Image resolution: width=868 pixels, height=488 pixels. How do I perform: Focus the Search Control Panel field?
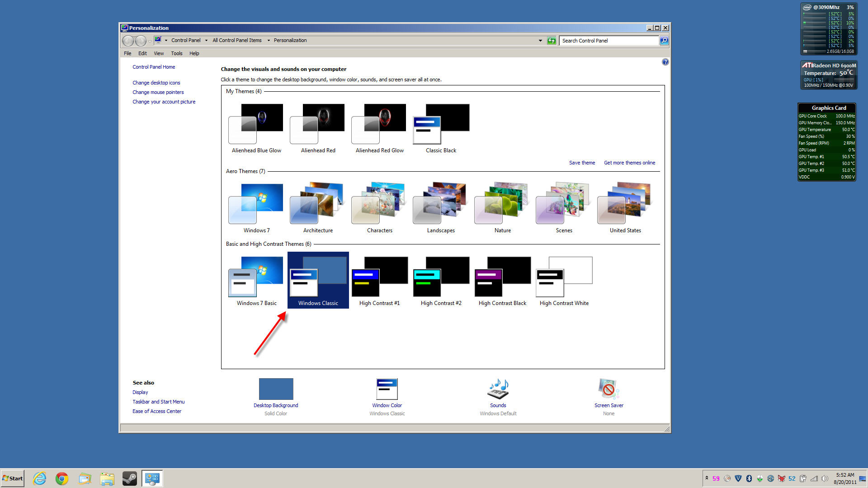coord(609,41)
